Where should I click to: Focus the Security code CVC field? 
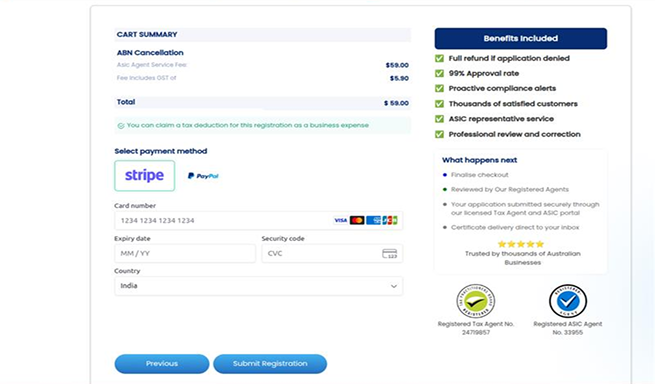[332, 254]
